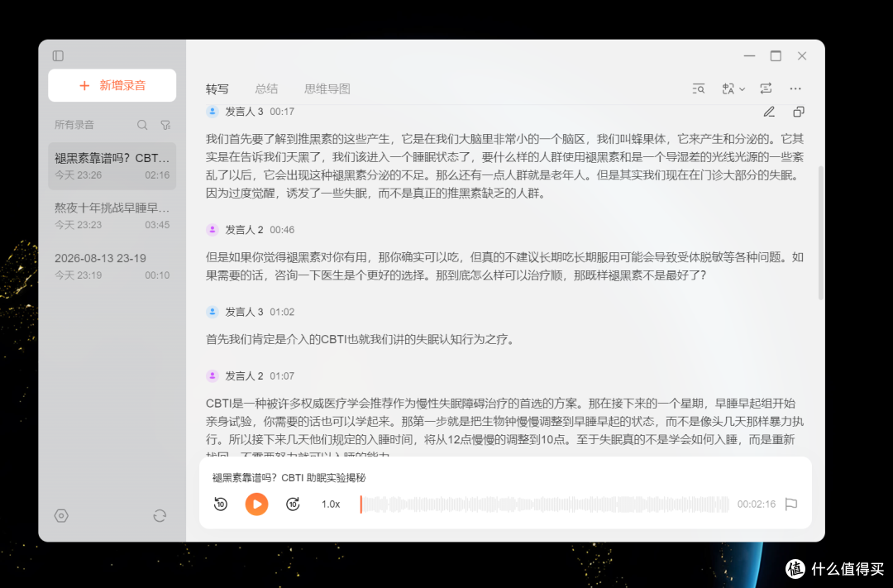The height and width of the screenshot is (588, 893).
Task: Click the 所有录音 label
Action: (74, 125)
